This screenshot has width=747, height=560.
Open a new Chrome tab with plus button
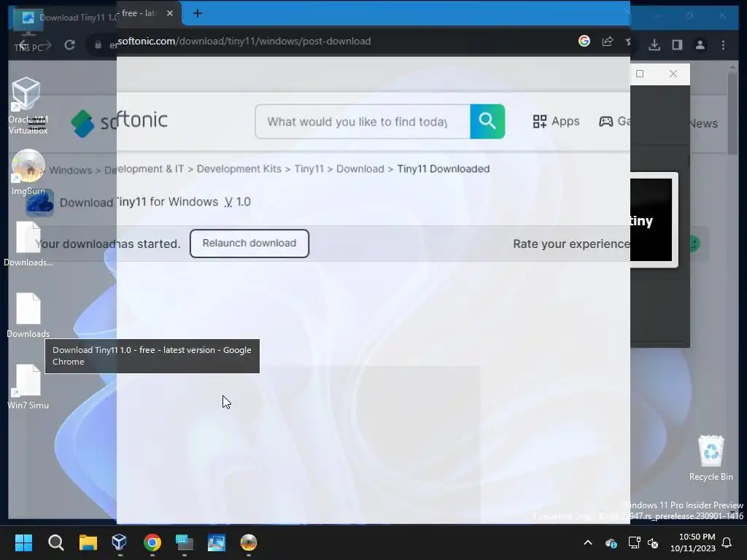pyautogui.click(x=198, y=13)
